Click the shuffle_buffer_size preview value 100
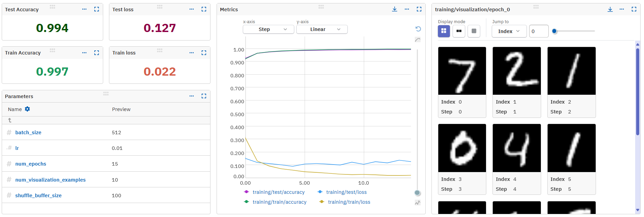Screen dimensions: 644x217 click(116, 196)
